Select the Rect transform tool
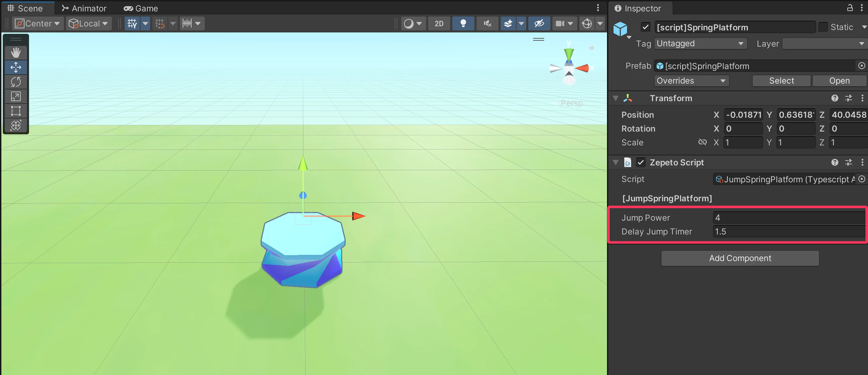Image resolution: width=868 pixels, height=375 pixels. [16, 111]
